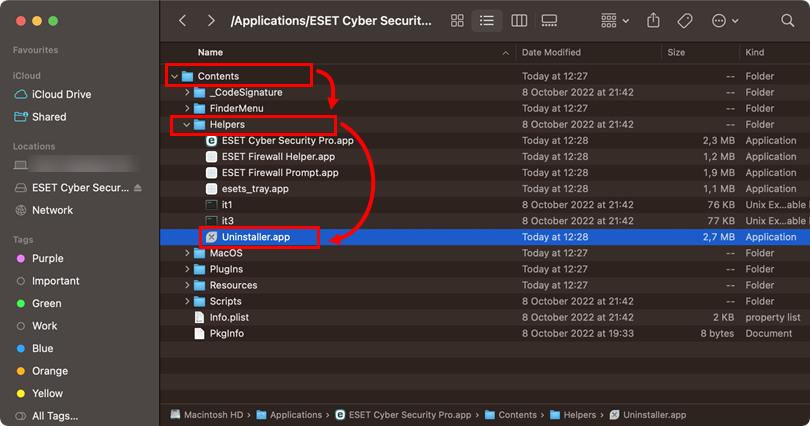
Task: Select the it1 executable icon
Action: pos(211,204)
